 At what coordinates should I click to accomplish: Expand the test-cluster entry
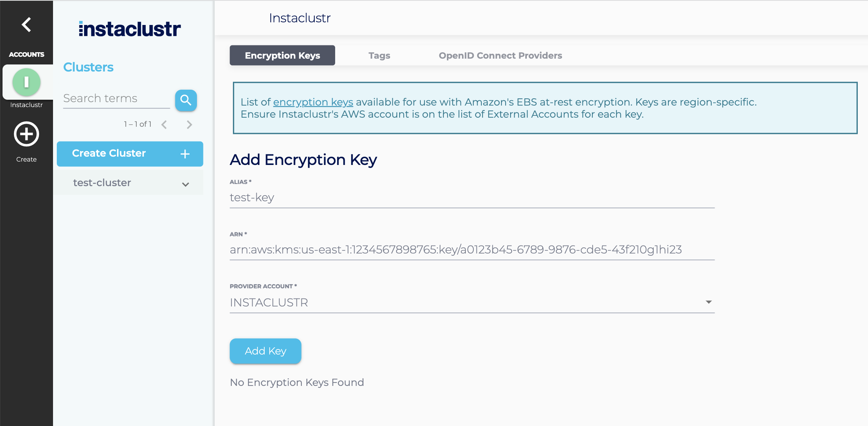click(x=185, y=184)
